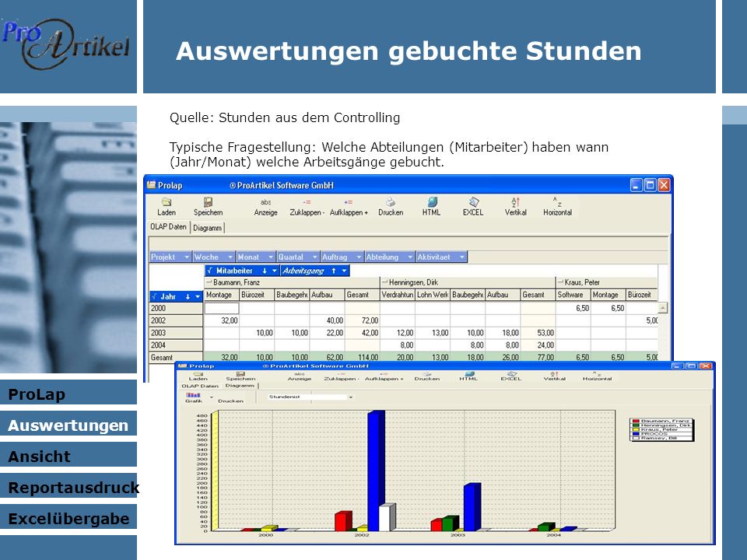Viewport: 747px width, 560px height.
Task: Select OLAP Daten tab in OLAP table window
Action: point(169,226)
